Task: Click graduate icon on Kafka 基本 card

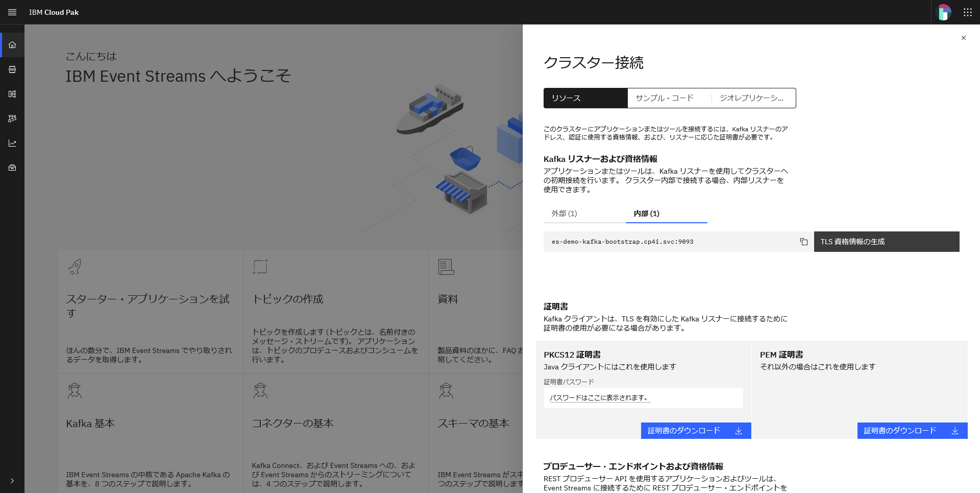Action: 75,391
